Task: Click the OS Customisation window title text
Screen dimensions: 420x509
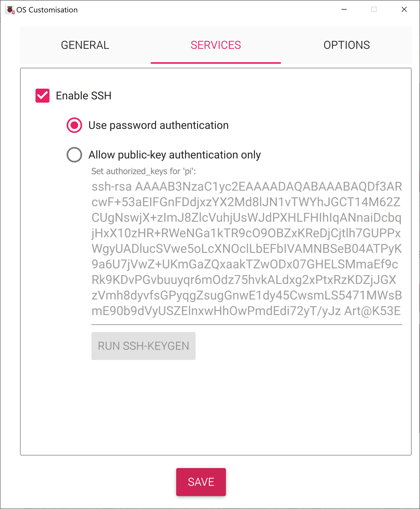Action: tap(47, 10)
